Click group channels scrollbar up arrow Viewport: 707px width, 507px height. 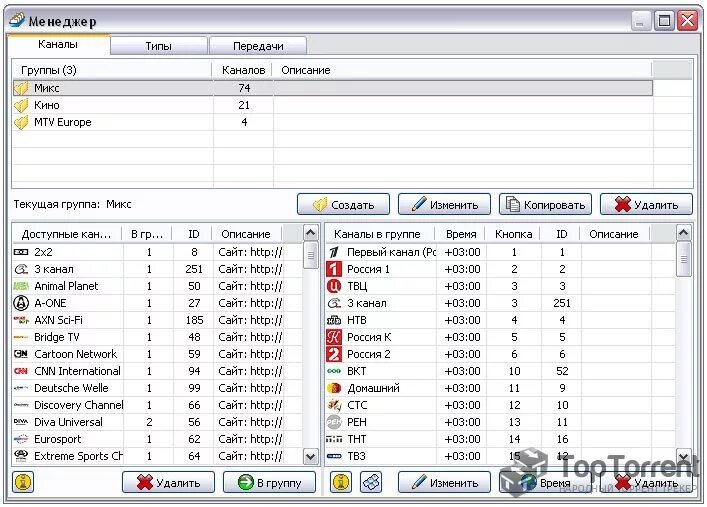pyautogui.click(x=684, y=233)
